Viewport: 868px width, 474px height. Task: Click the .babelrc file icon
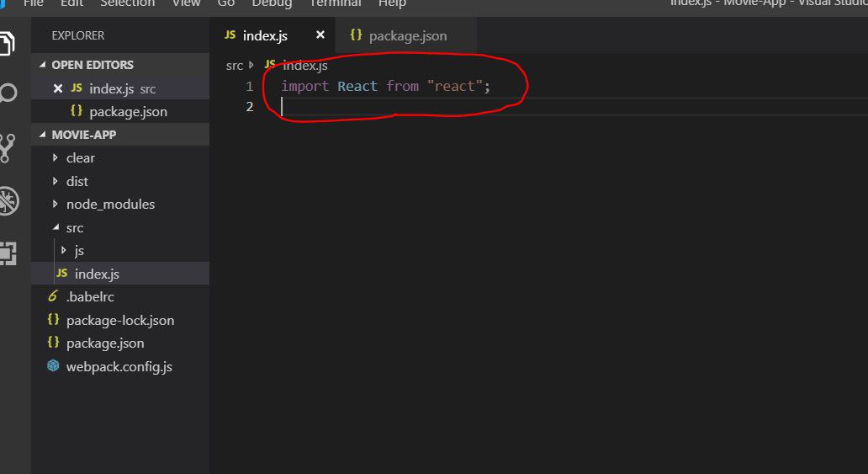point(54,296)
